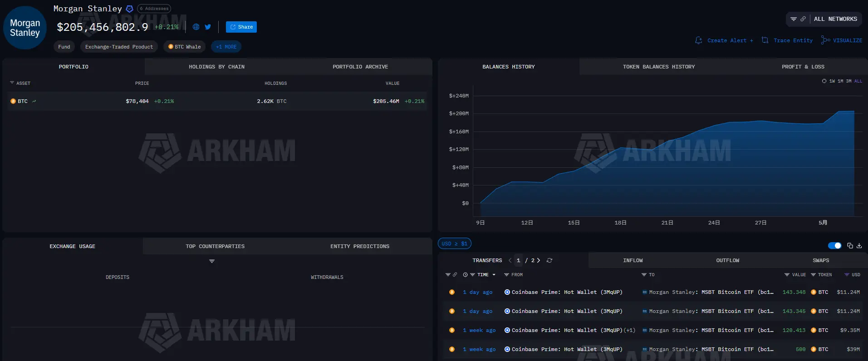Open the All Networks dropdown
Screen dimensions: 868x361
click(835, 19)
